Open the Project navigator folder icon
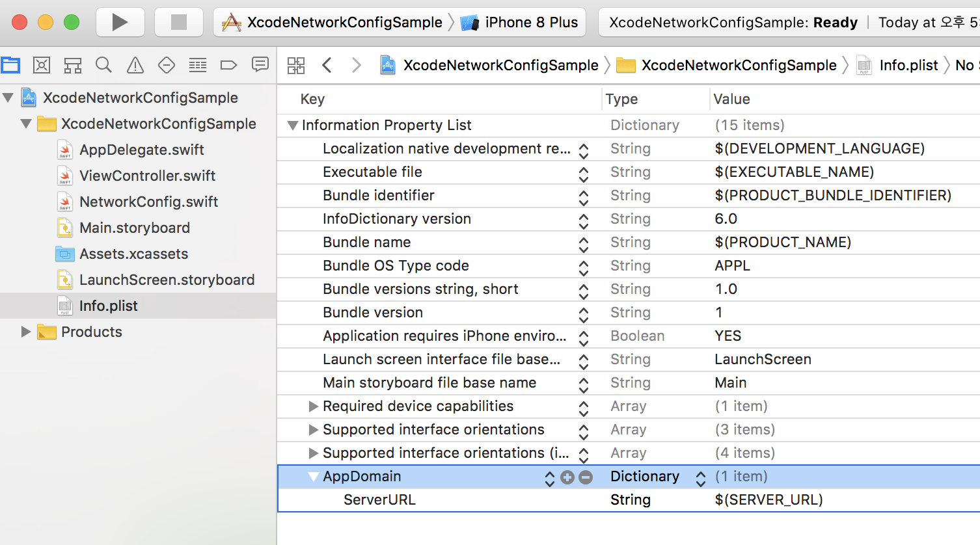Viewport: 980px width, 545px height. 10,65
